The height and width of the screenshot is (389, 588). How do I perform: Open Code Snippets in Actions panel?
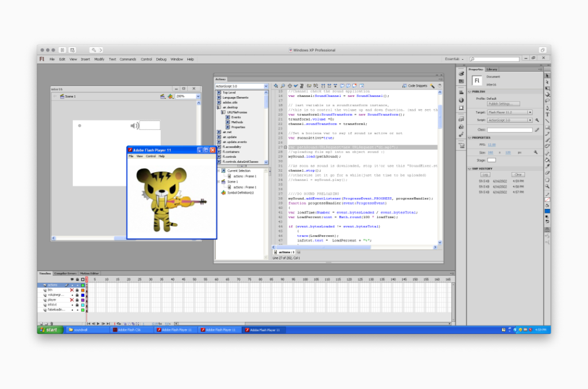tap(415, 86)
